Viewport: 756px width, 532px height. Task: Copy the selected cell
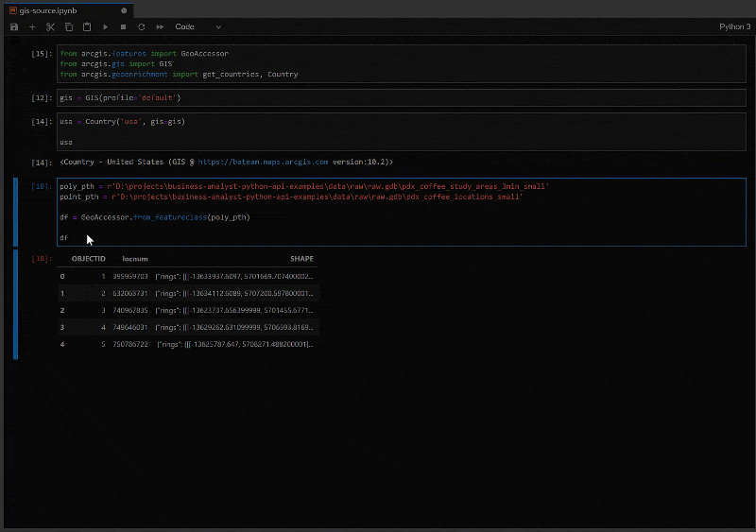click(x=69, y=27)
